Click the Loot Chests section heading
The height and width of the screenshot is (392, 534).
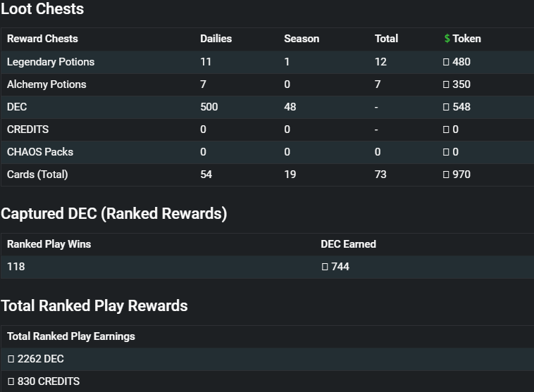42,8
